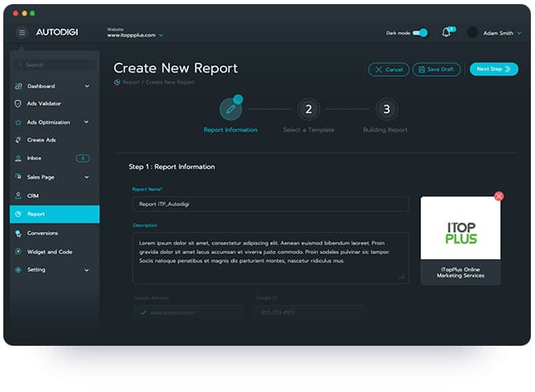Click the hamburger menu icon
This screenshot has height=392, width=535.
21,33
